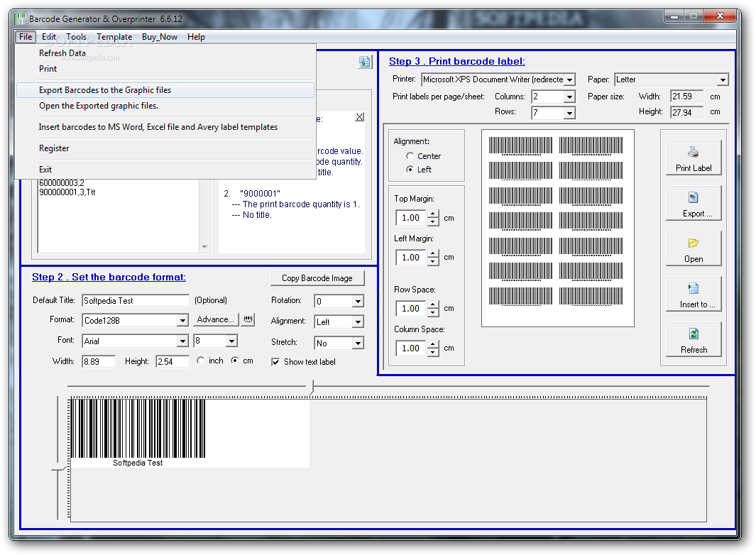
Task: Click the horizontal barcode size slider thumb
Action: pos(311,387)
